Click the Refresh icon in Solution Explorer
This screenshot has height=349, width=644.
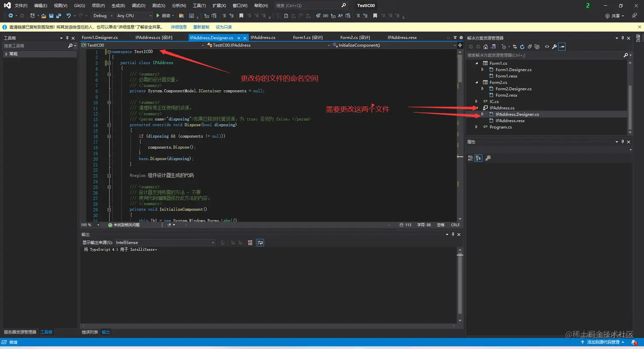522,46
